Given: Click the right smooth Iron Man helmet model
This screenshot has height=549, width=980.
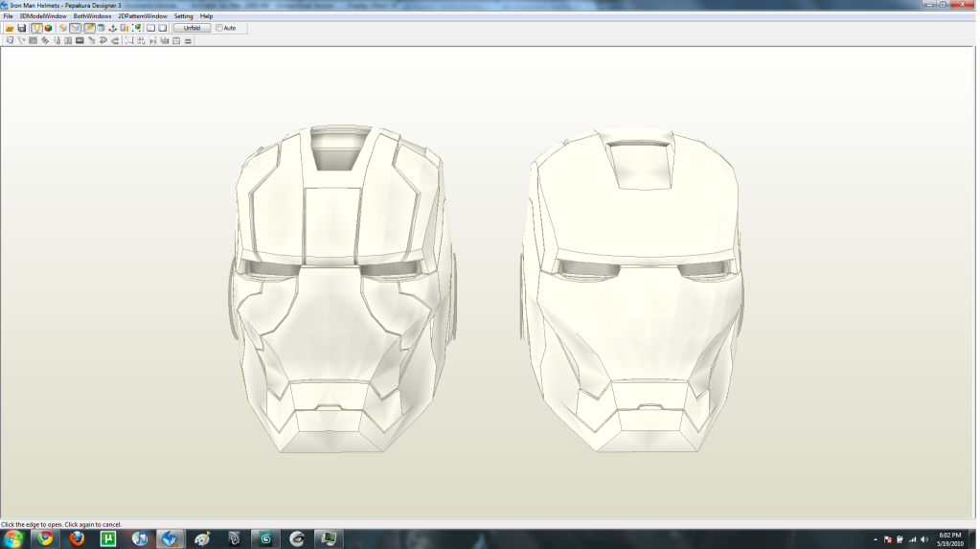Looking at the screenshot, I should (x=631, y=290).
